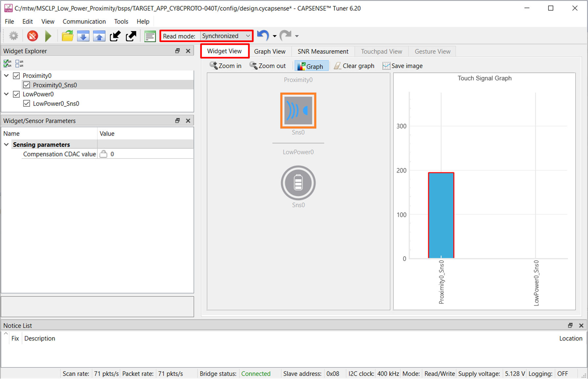Click the CAPSENSE Tuner app icon in title bar

point(8,8)
